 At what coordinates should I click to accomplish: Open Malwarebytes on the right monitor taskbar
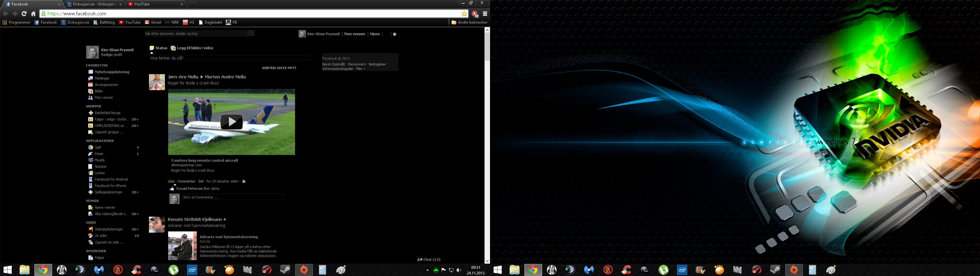coord(589,270)
